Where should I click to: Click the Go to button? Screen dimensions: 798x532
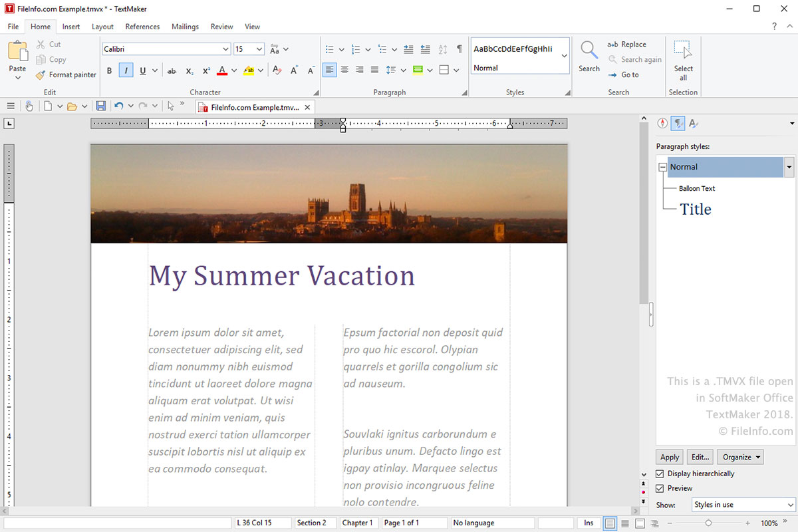click(623, 74)
